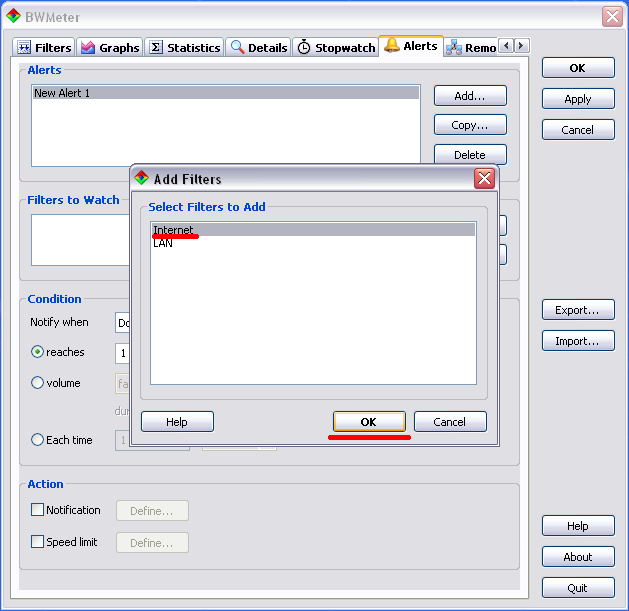Click the Graphs tab chart icon
This screenshot has height=611, width=629.
click(88, 48)
